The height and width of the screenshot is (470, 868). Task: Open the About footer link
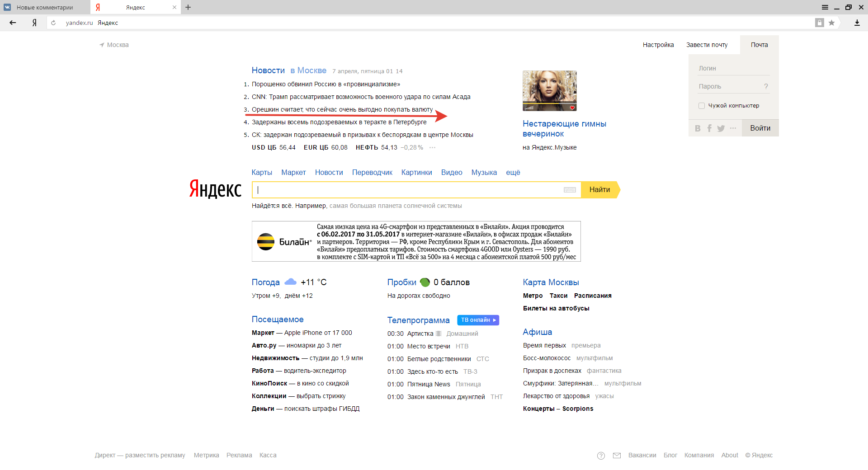point(730,455)
